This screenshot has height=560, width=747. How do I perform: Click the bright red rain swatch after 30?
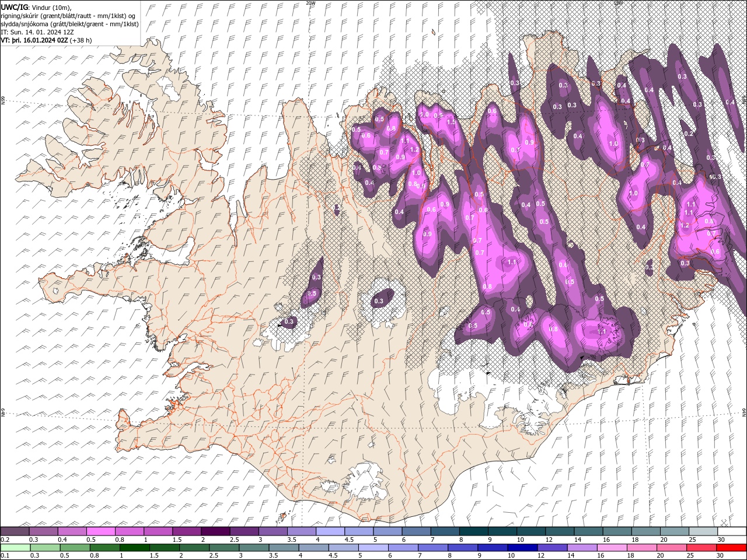point(731,547)
